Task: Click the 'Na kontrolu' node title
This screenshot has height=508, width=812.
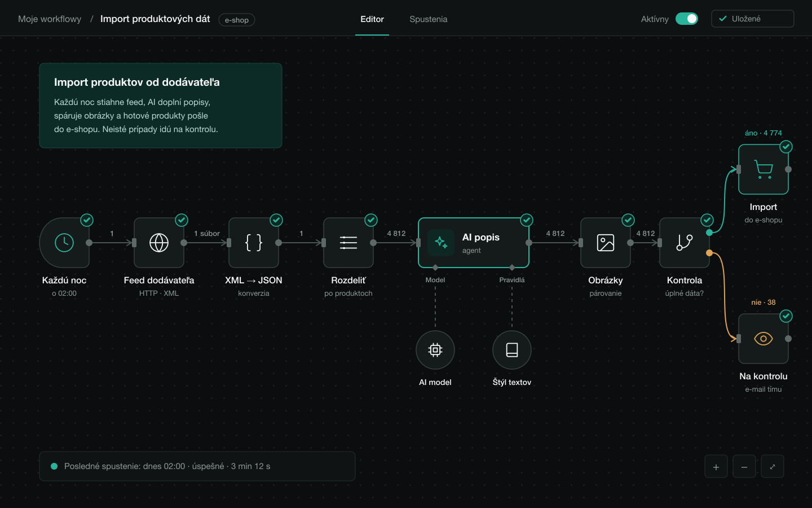Action: pyautogui.click(x=764, y=376)
